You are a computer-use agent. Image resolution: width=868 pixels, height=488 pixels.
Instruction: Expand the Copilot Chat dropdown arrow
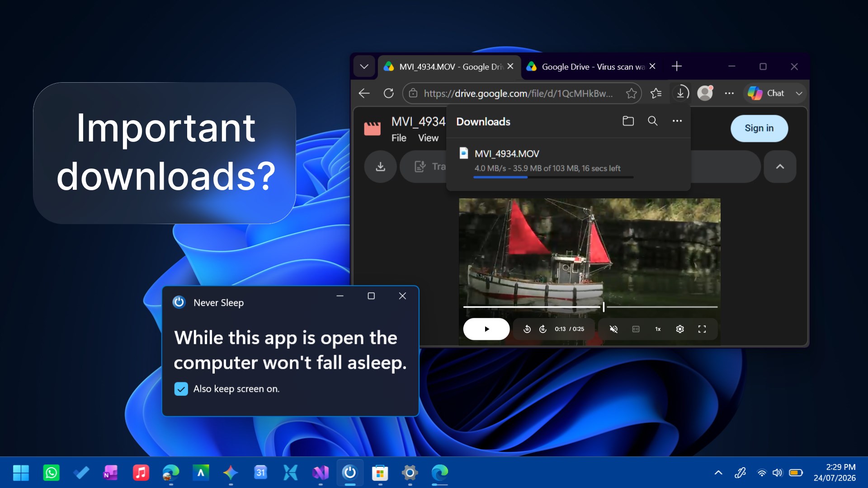click(799, 93)
